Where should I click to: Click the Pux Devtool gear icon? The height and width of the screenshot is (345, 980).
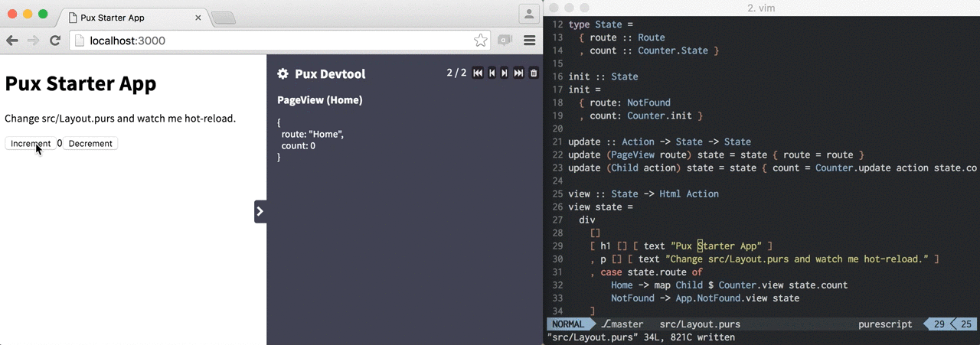283,74
